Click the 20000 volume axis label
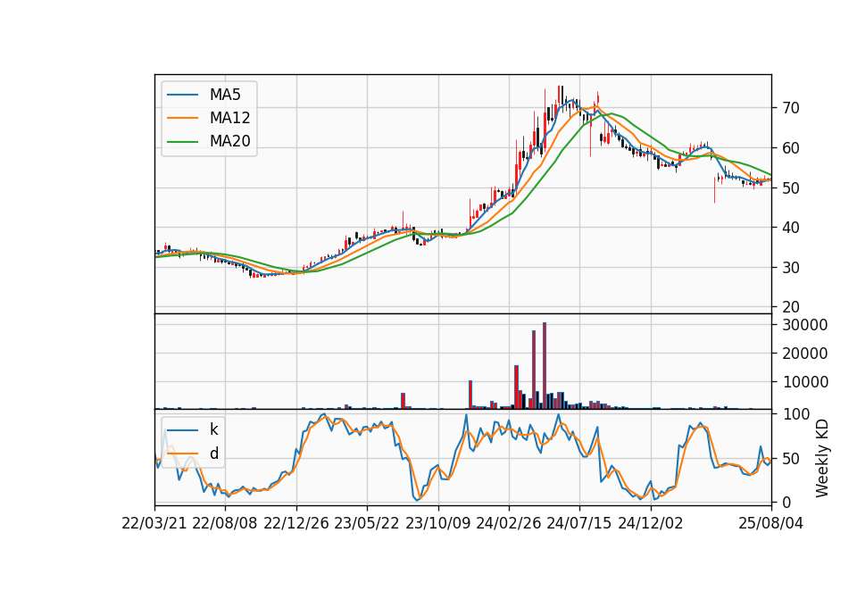 (x=805, y=354)
